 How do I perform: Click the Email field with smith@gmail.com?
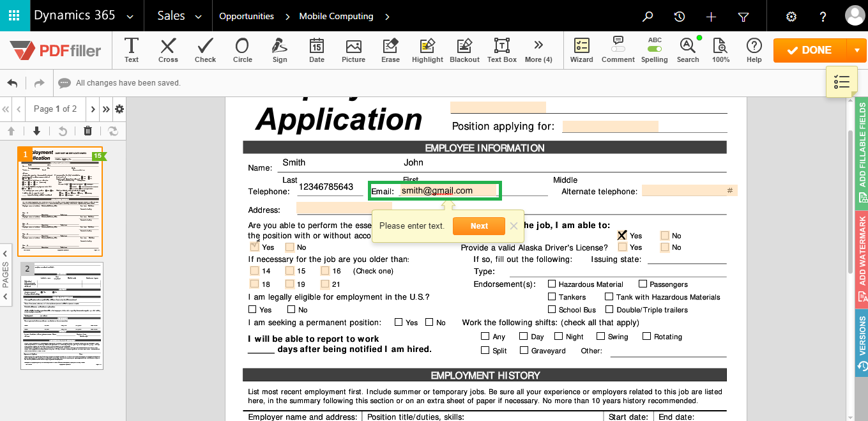[448, 190]
